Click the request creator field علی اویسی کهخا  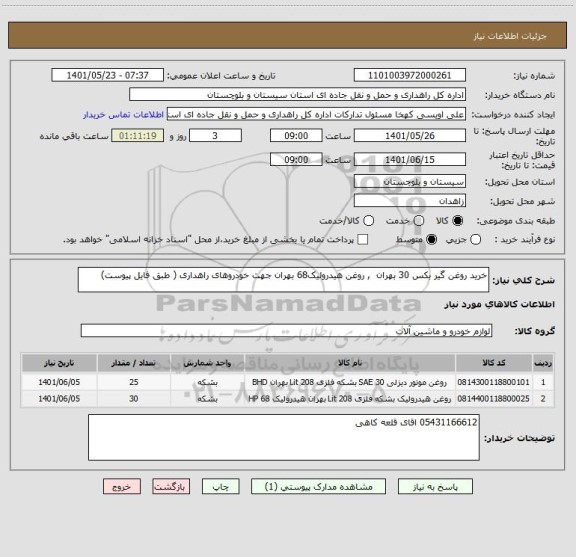(x=316, y=115)
